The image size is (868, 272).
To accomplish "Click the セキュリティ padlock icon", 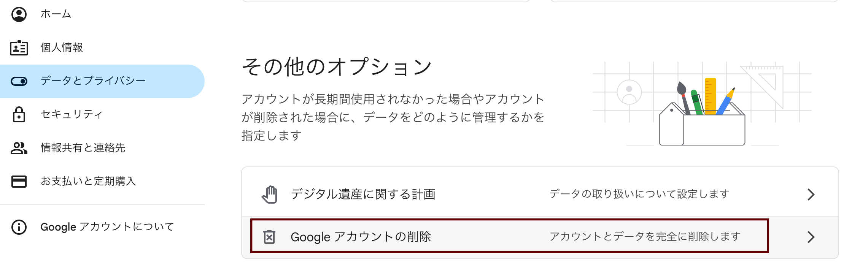I will tap(19, 114).
